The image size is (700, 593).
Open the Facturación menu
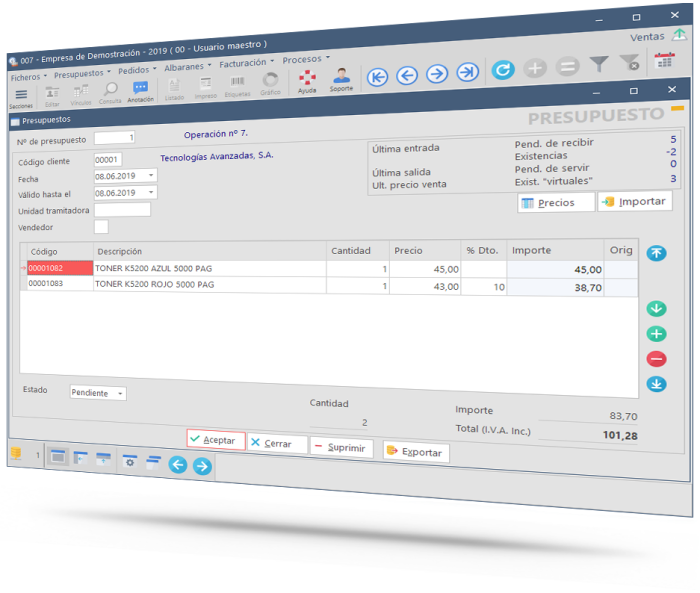(245, 63)
